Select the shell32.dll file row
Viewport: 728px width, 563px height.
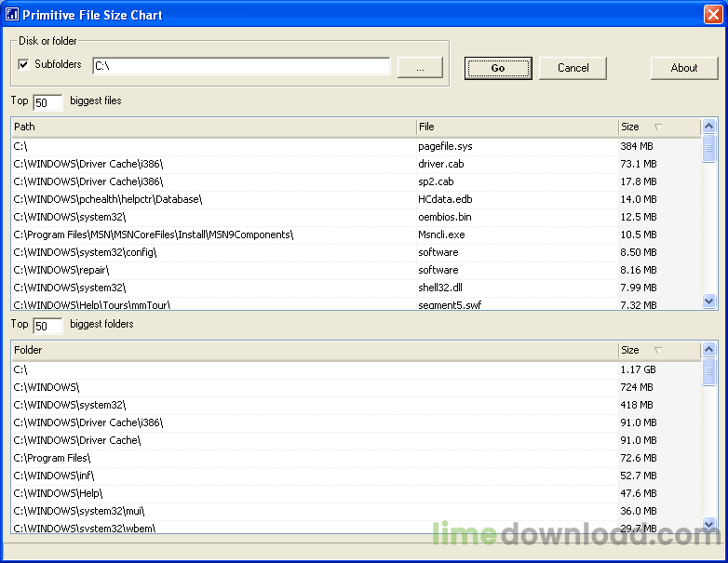pyautogui.click(x=357, y=288)
